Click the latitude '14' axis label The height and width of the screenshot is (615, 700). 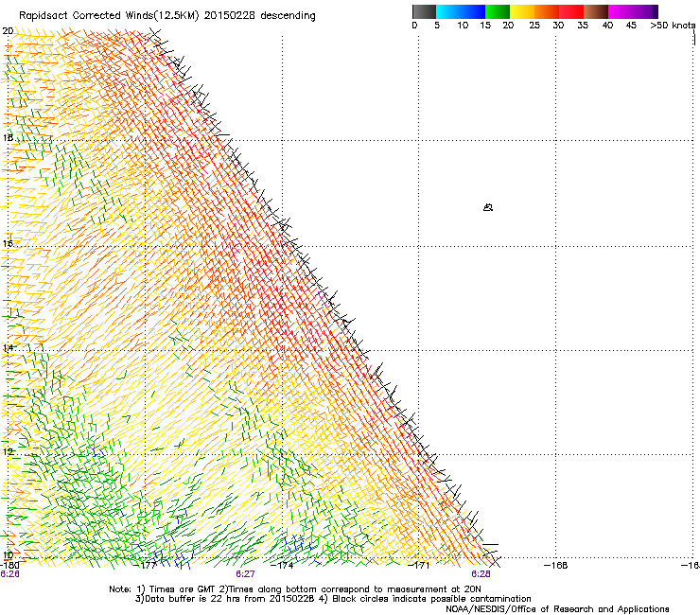8,347
